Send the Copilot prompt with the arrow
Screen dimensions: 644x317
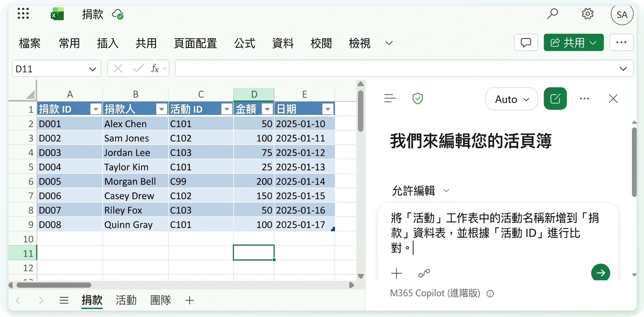coord(600,273)
